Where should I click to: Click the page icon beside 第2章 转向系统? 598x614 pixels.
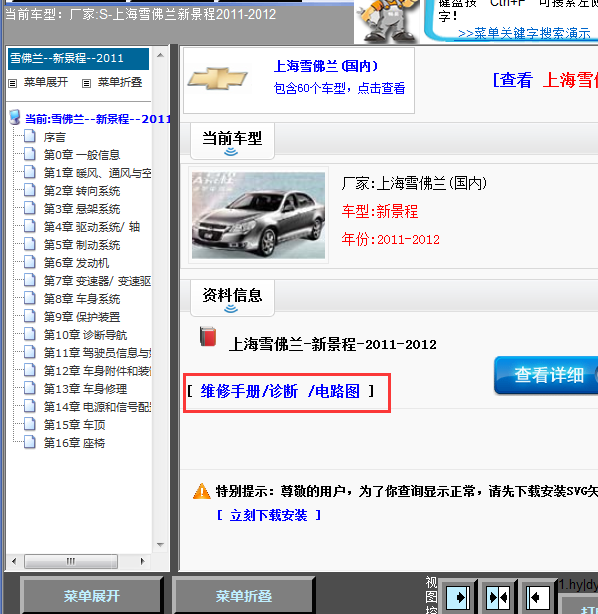click(x=29, y=190)
